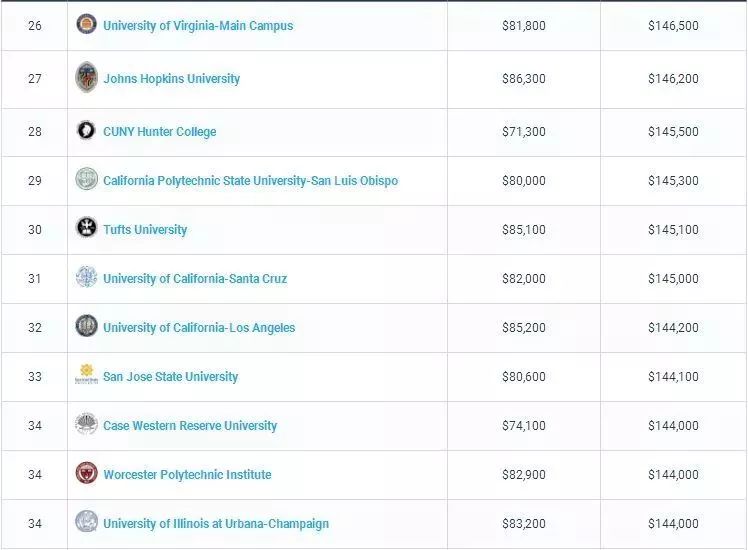This screenshot has height=550, width=748.
Task: Open the Worcester Polytechnic Institute link
Action: 187,475
